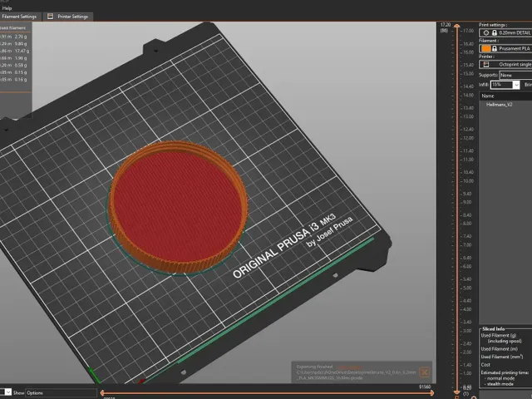Click the '17.47 g' used filament legend row

[15, 51]
